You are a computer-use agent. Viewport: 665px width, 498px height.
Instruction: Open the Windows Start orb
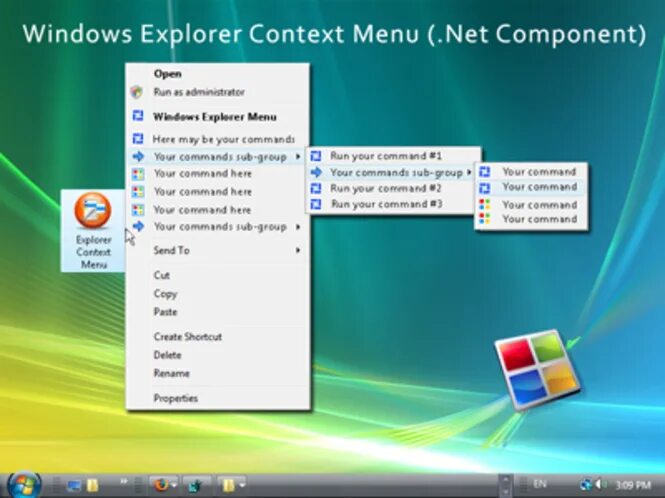coord(24,484)
